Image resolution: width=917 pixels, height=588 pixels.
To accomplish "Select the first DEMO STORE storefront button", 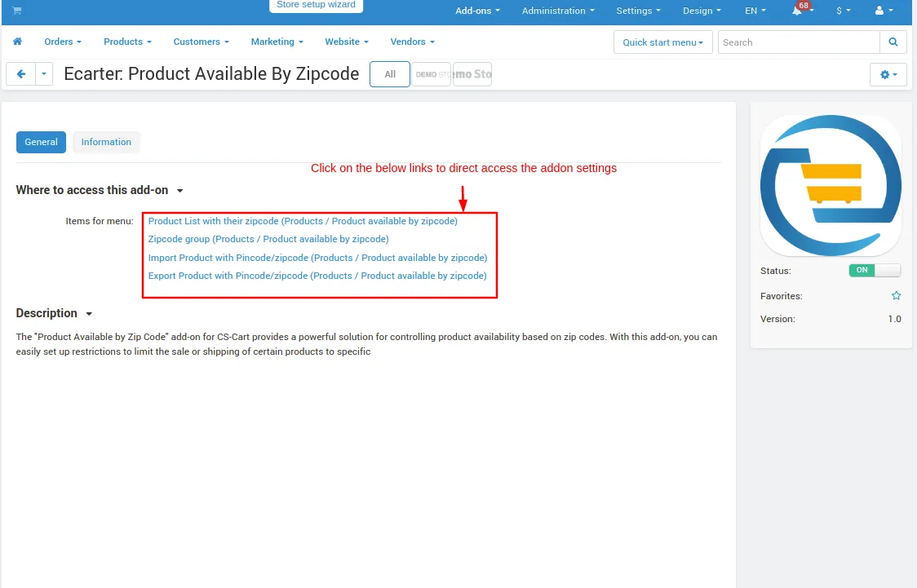I will [432, 74].
